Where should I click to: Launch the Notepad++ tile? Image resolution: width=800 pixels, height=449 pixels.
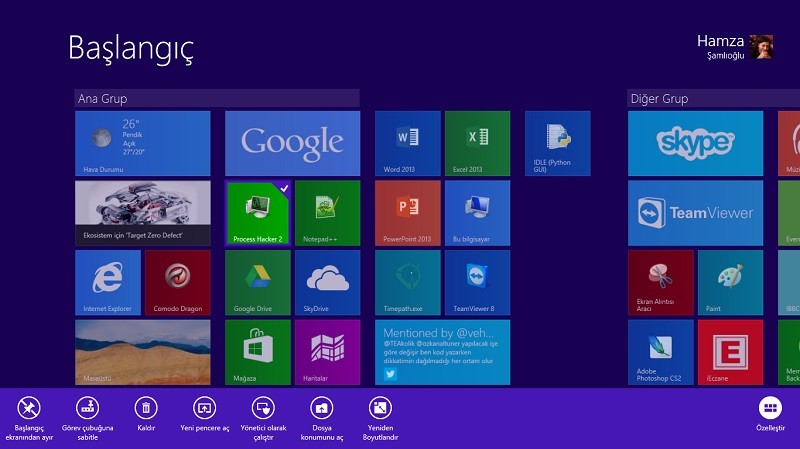[x=328, y=213]
